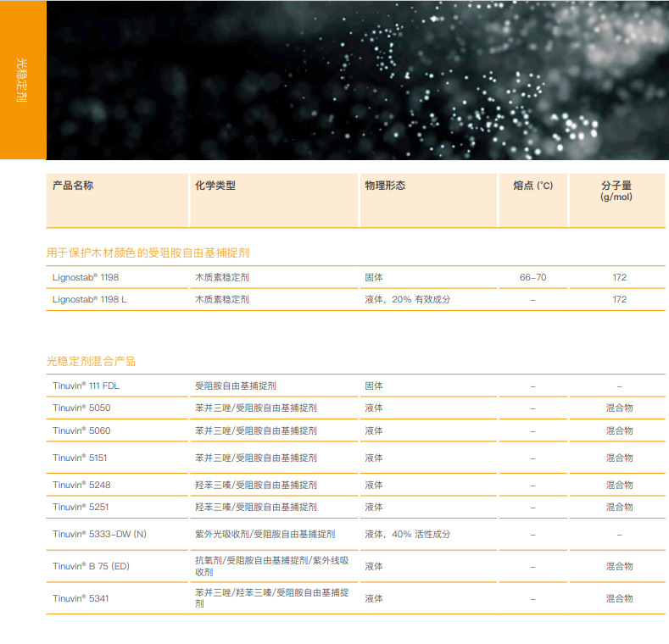Click 混合物 in Tinuvin 5341 row
Viewport: 669px width, 644px height.
coord(620,599)
